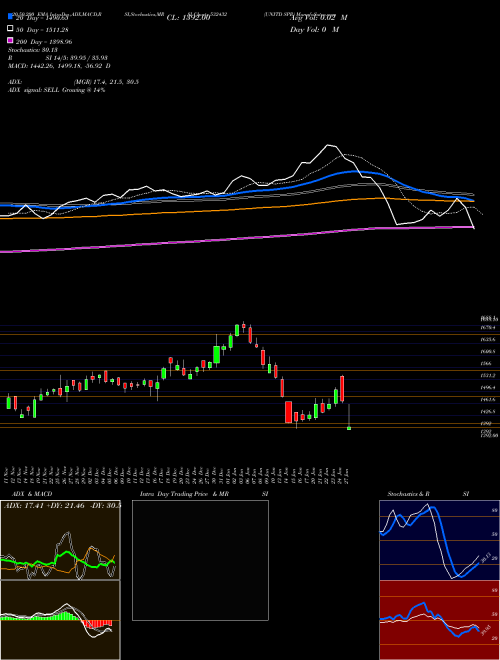The height and width of the screenshot is (660, 500).
Task: Click the magenta 200 Day legend swatch
Action: pyautogui.click(x=10, y=41)
